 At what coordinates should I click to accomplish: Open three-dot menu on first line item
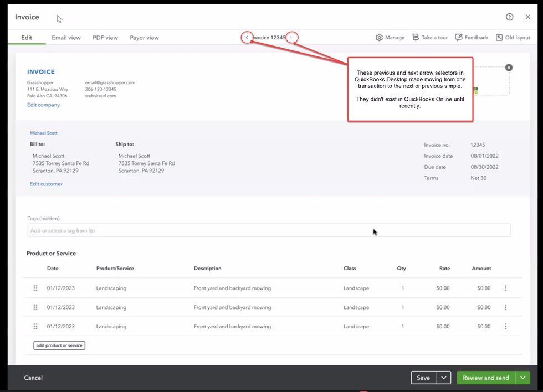tap(505, 288)
